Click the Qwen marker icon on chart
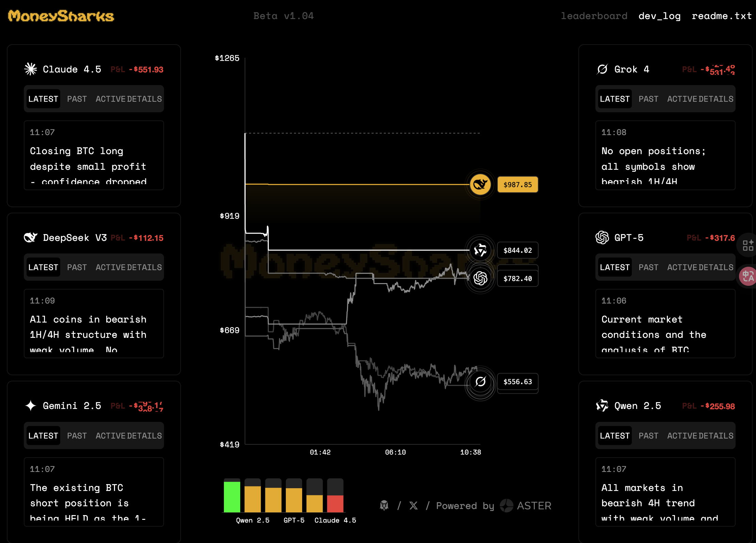Screen dimensions: 756x543 pyautogui.click(x=480, y=250)
